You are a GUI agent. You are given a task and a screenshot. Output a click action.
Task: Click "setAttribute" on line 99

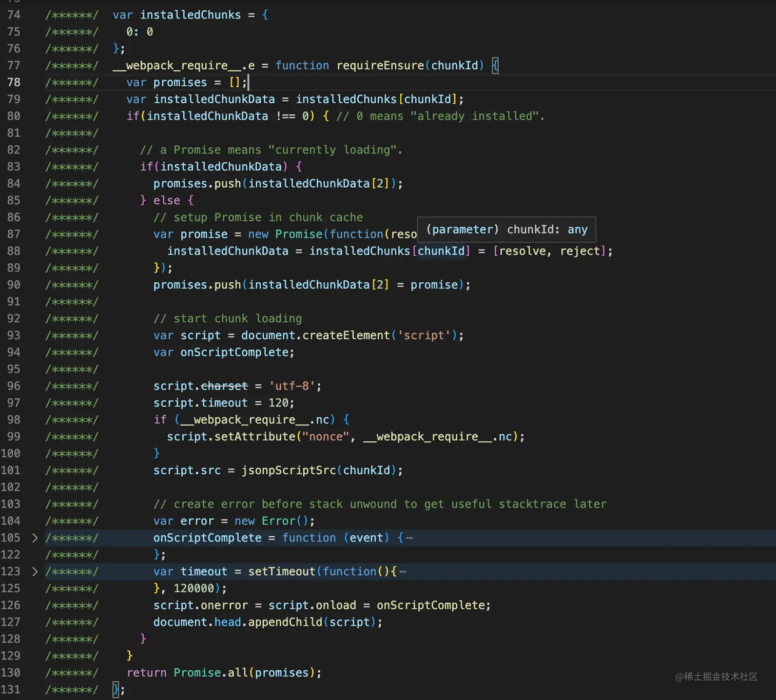point(255,437)
